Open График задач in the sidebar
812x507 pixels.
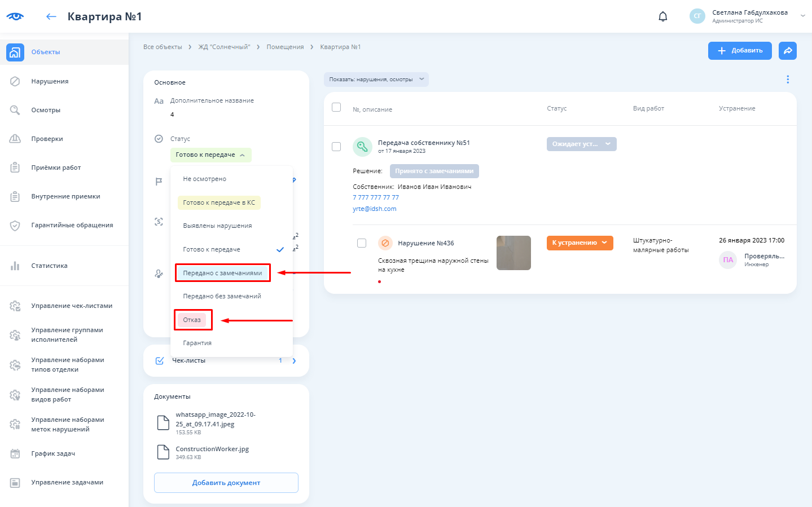point(53,453)
